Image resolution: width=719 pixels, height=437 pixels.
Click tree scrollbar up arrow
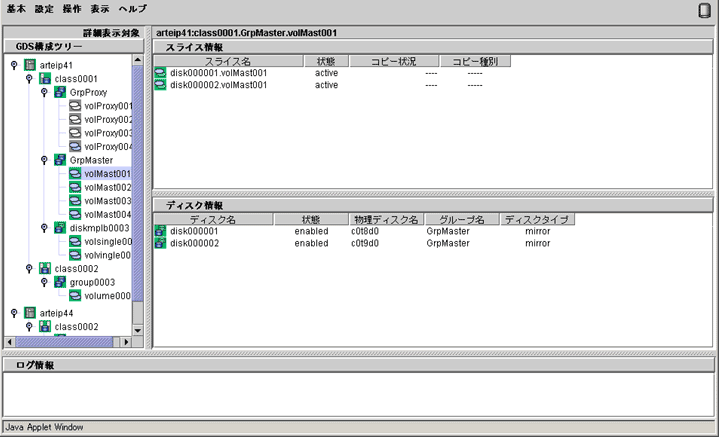click(138, 60)
